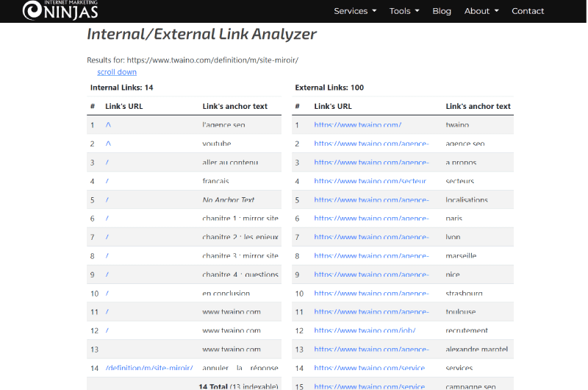
Task: Select www.twaino.com anchor in internal row 13
Action: coord(232,350)
